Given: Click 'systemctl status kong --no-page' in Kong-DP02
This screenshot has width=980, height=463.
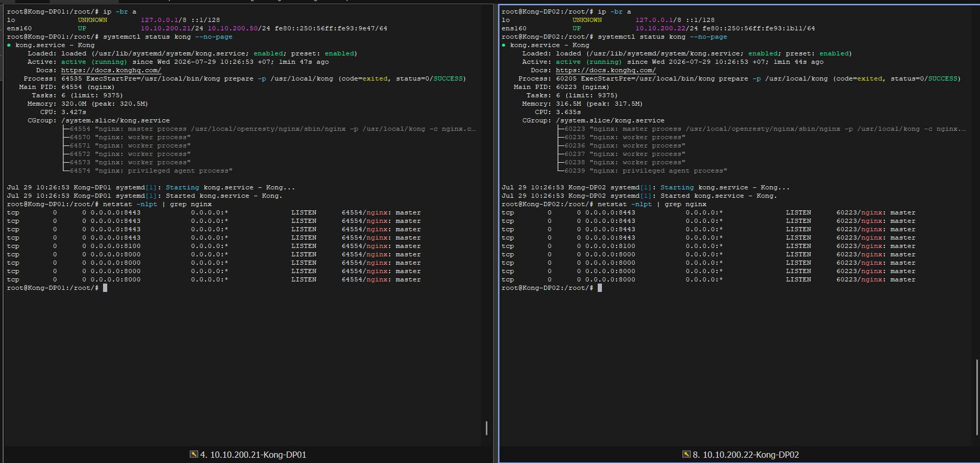Looking at the screenshot, I should click(663, 37).
